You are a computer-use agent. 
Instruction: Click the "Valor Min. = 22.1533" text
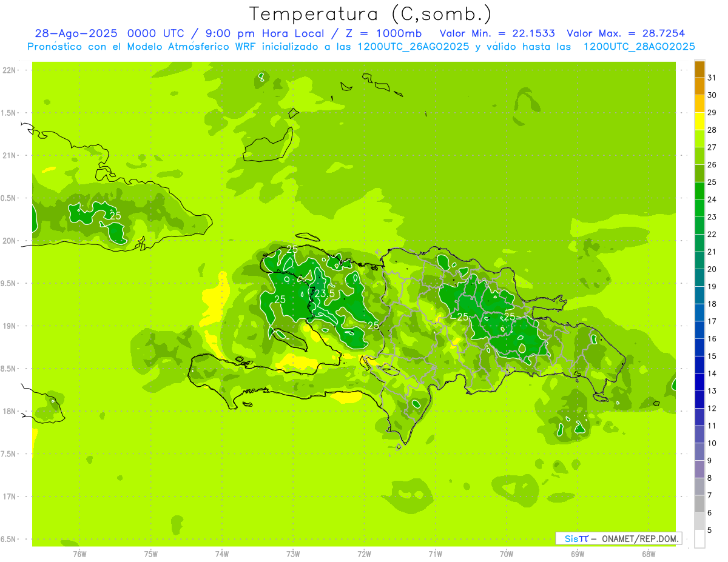(497, 33)
